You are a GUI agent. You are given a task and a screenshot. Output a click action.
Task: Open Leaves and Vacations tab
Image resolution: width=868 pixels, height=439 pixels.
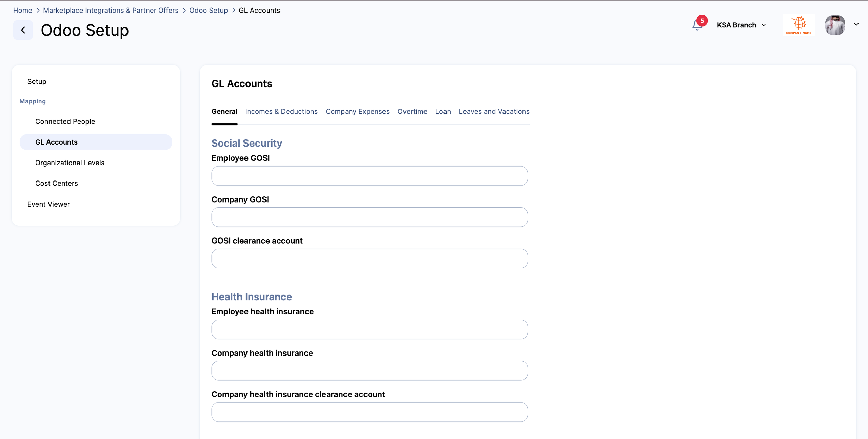point(494,112)
